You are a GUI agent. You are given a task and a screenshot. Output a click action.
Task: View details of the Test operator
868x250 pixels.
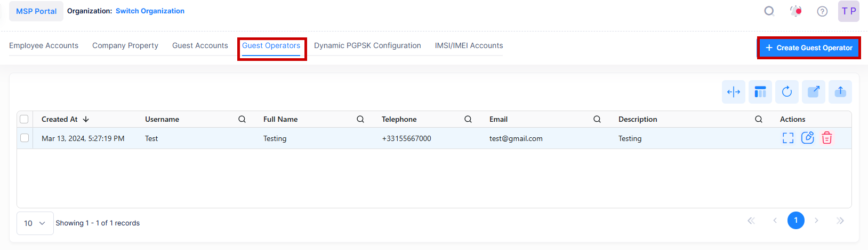[788, 138]
